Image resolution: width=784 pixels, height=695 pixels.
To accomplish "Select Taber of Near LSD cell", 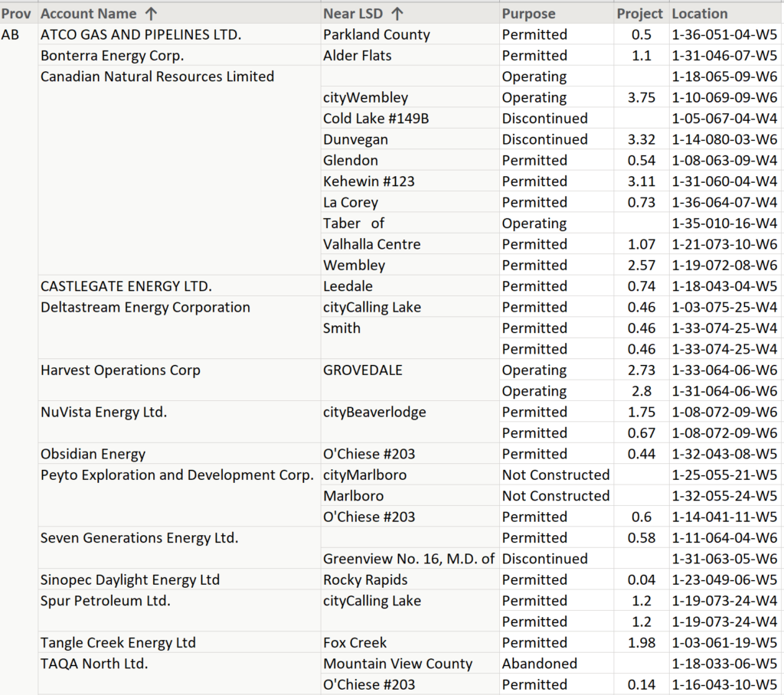I will [x=354, y=224].
